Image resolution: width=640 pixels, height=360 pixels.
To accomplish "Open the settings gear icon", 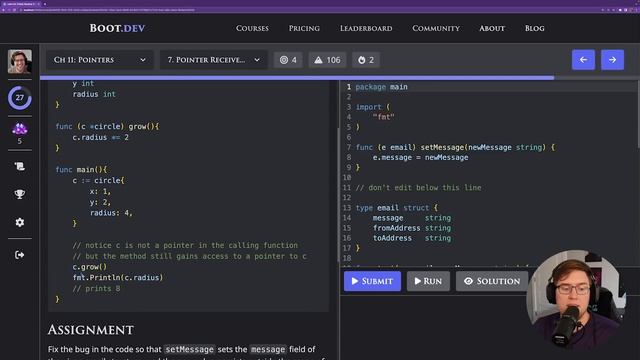I will tap(20, 222).
